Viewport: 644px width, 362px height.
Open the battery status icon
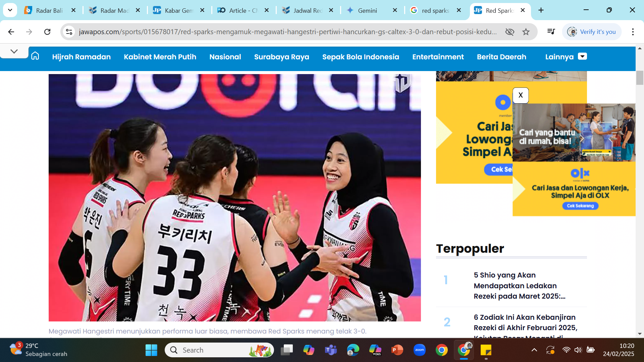pos(591,350)
